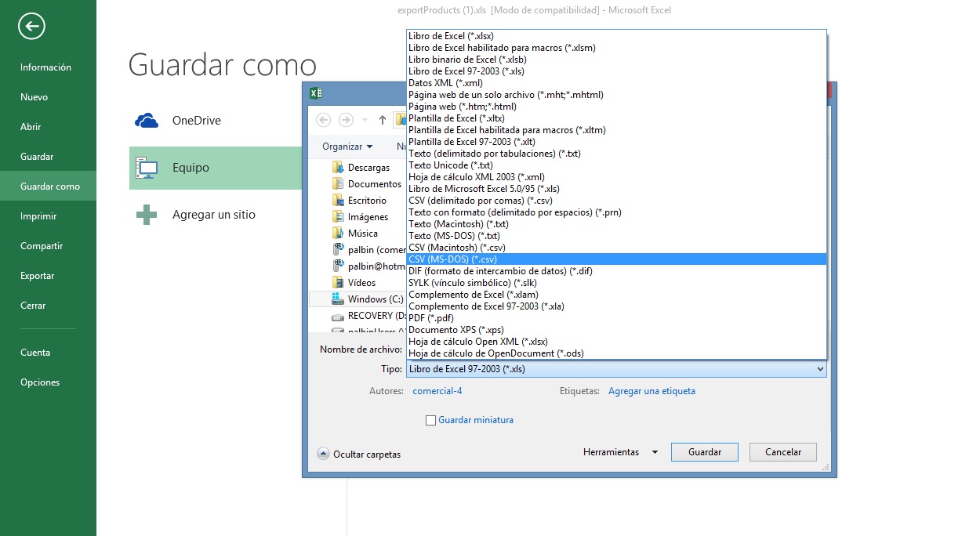Select Agregar un sitio location
The height and width of the screenshot is (536, 980).
pyautogui.click(x=216, y=215)
